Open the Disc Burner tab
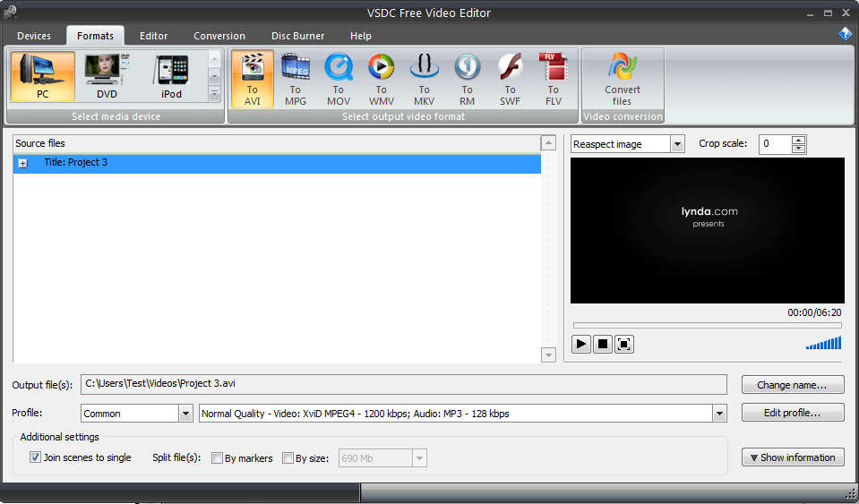The width and height of the screenshot is (859, 504). pos(297,36)
